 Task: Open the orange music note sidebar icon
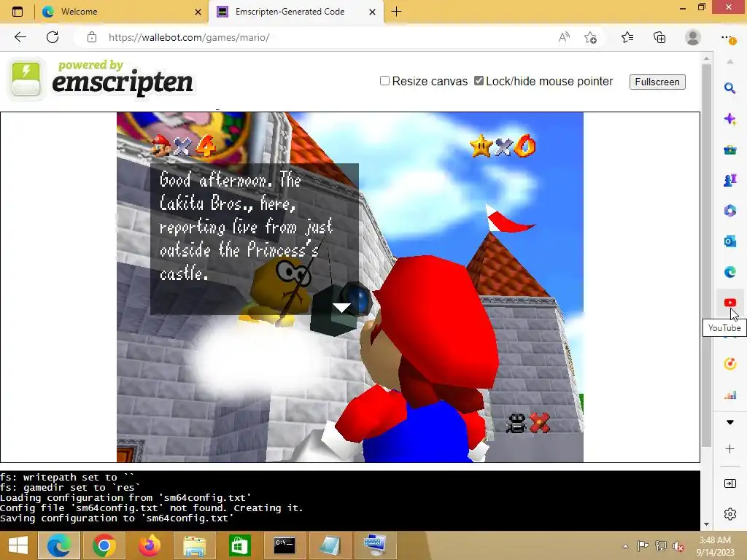729,364
